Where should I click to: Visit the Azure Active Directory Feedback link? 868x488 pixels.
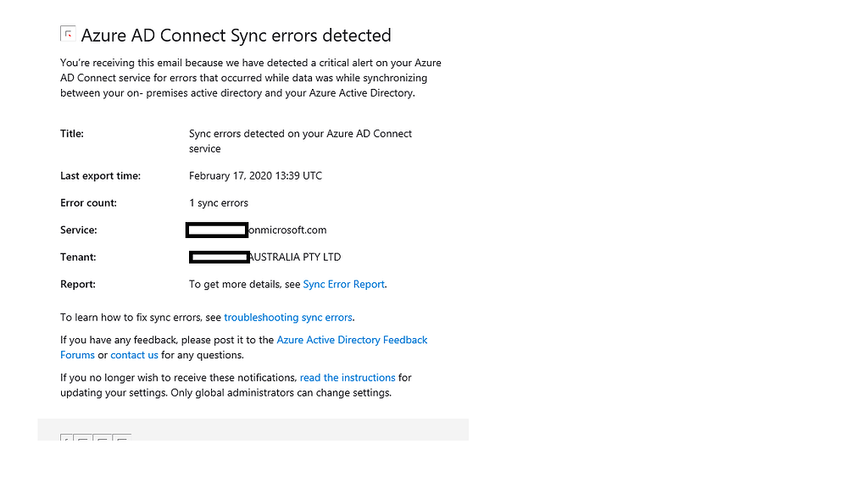pos(352,340)
